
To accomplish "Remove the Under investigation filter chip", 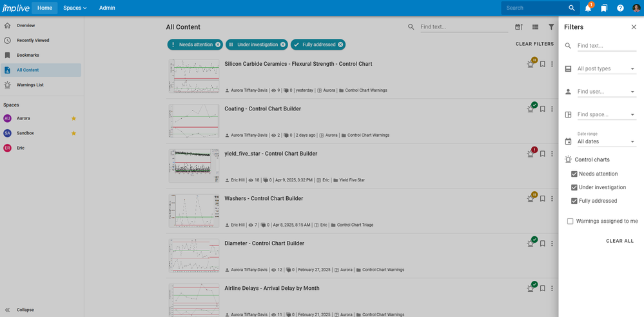I will pyautogui.click(x=283, y=45).
